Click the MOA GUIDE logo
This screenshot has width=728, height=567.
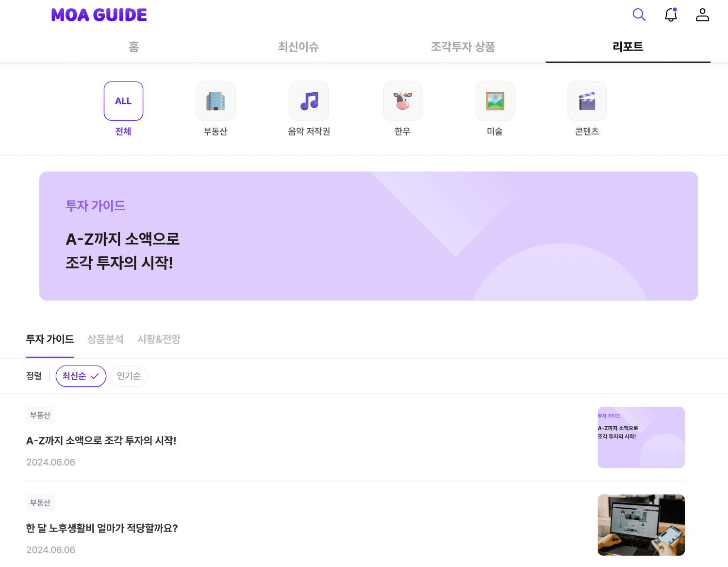(99, 15)
